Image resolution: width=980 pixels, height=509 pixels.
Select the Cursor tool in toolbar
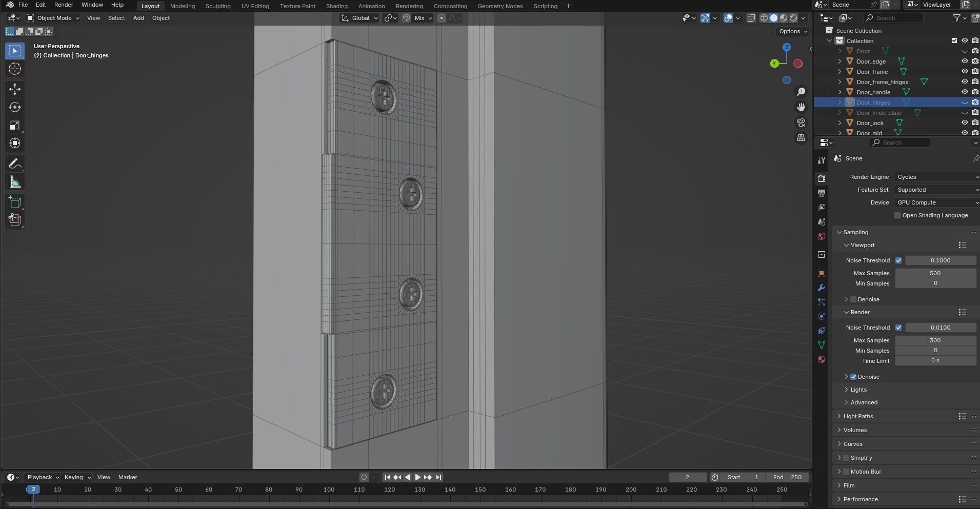(x=15, y=69)
